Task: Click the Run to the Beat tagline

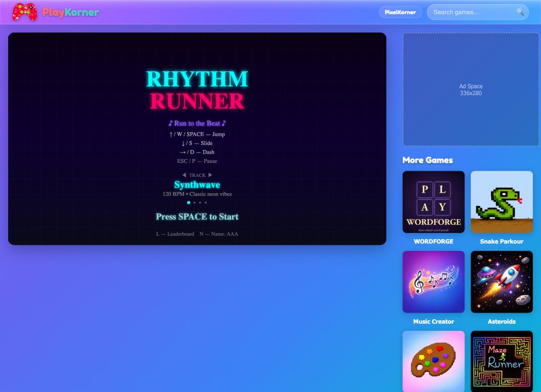Action: point(197,123)
